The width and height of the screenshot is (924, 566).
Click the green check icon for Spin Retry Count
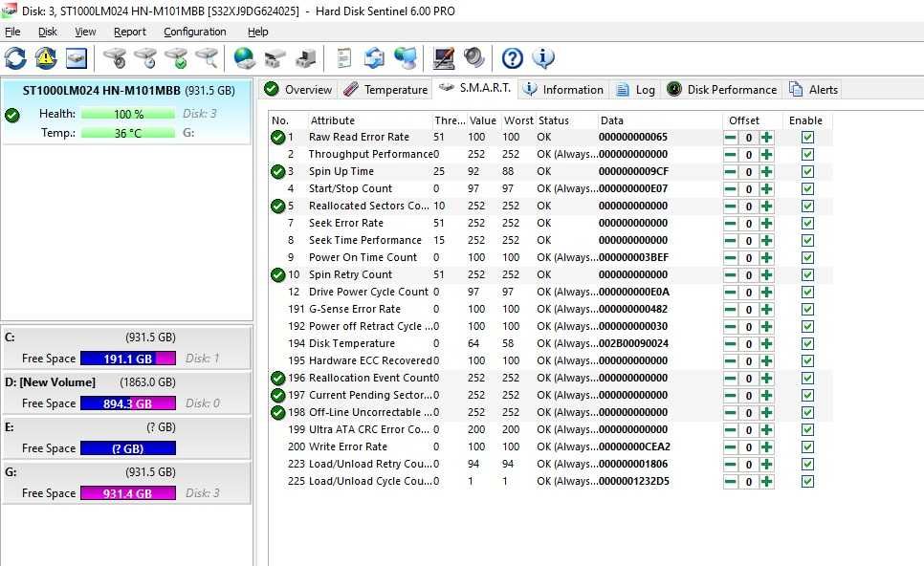[278, 275]
